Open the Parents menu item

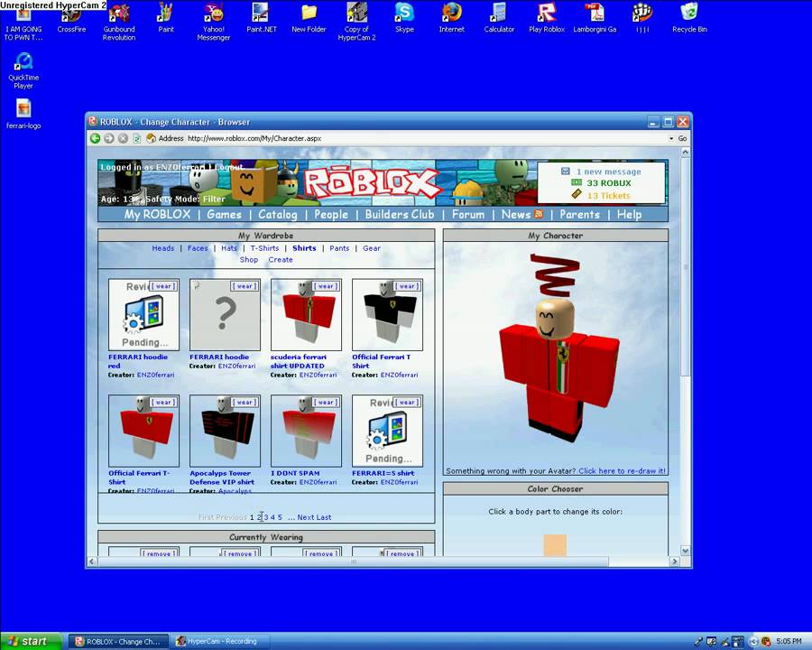579,214
